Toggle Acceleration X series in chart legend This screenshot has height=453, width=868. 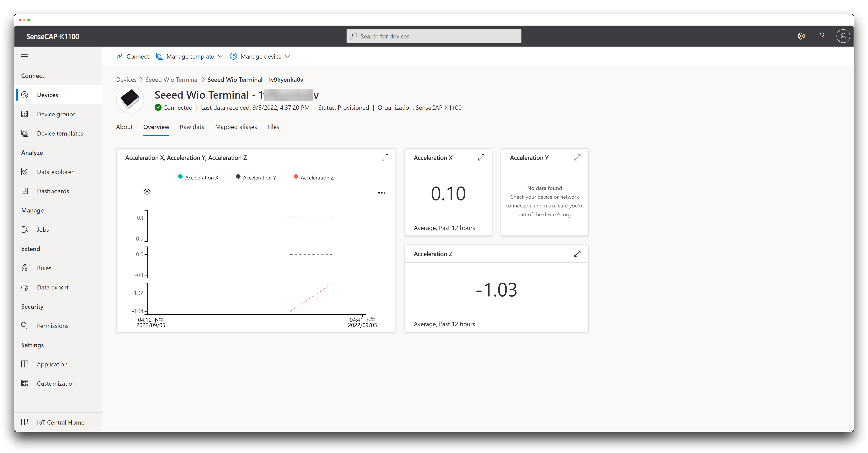tap(198, 177)
